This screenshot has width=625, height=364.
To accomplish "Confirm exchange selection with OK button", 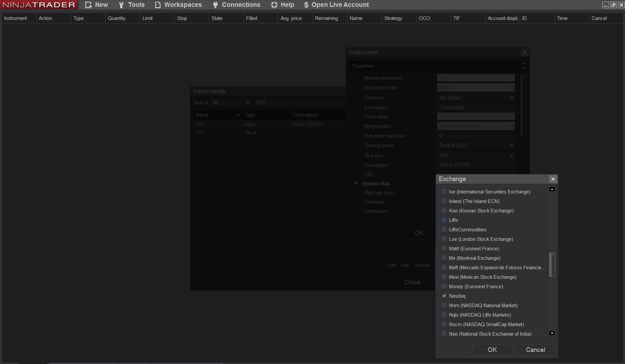I will tap(492, 350).
